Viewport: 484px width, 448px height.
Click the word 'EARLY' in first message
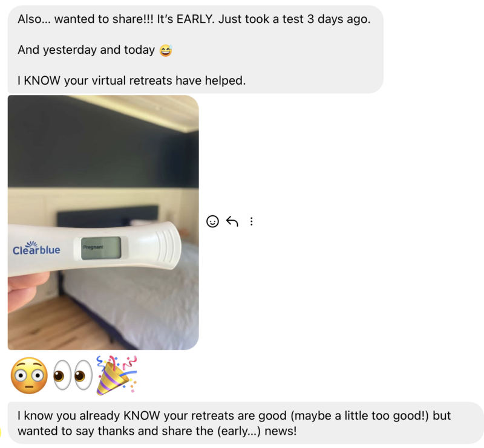click(x=194, y=19)
